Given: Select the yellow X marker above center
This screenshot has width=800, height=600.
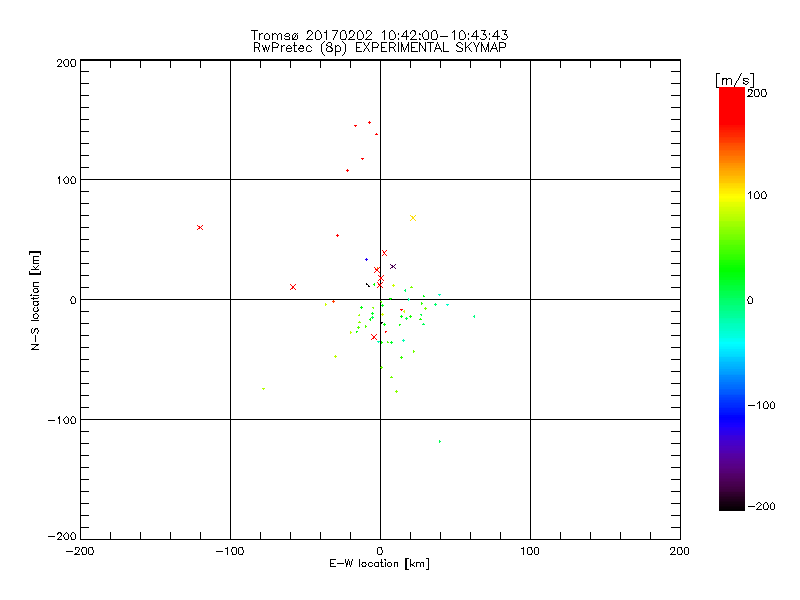Looking at the screenshot, I should pos(413,218).
